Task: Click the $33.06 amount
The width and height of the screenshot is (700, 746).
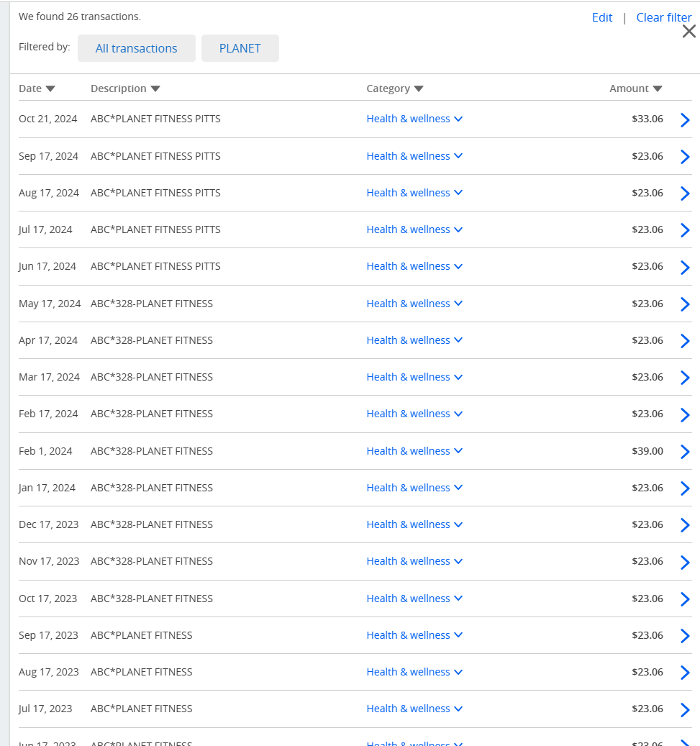Action: click(647, 119)
